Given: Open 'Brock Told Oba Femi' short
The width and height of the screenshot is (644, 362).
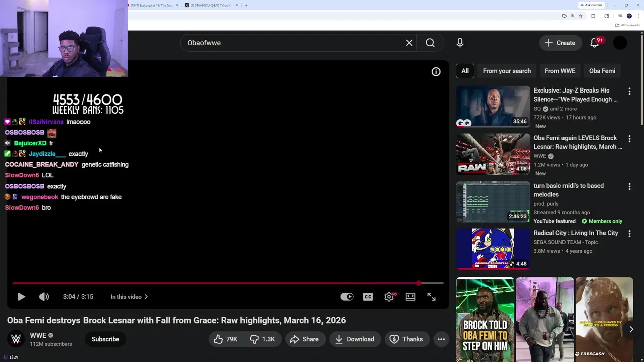Looking at the screenshot, I should click(485, 319).
